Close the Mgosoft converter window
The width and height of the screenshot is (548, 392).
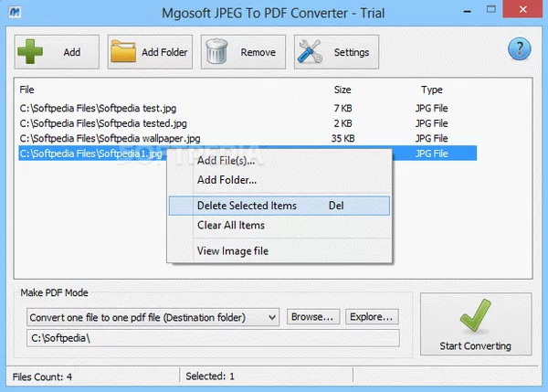point(522,9)
